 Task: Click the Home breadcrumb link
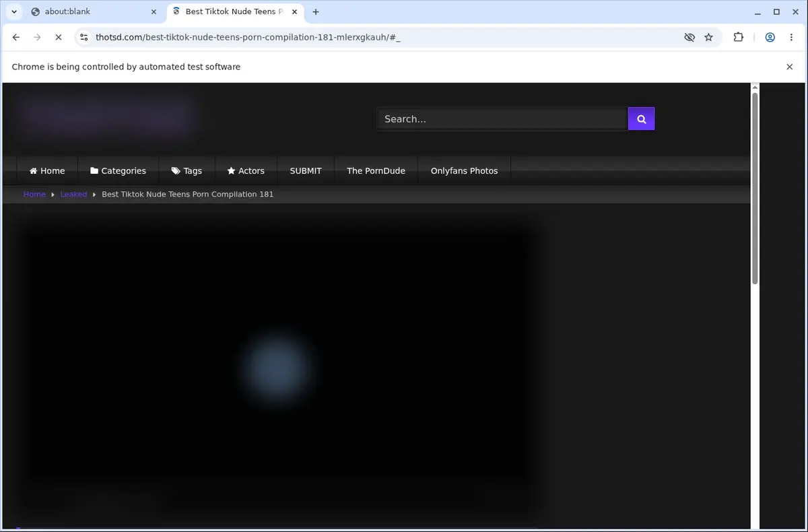34,194
